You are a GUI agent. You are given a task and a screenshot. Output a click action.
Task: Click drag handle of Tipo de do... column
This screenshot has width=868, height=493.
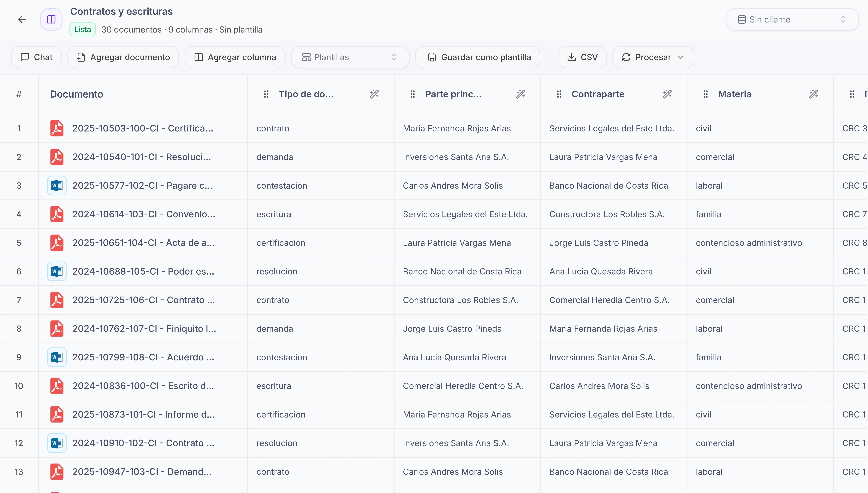pos(266,94)
